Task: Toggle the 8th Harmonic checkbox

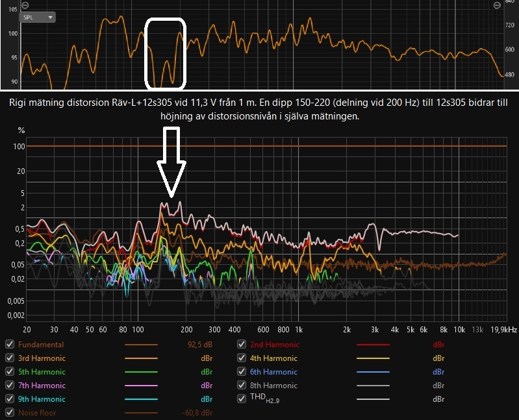Action: pos(242,386)
